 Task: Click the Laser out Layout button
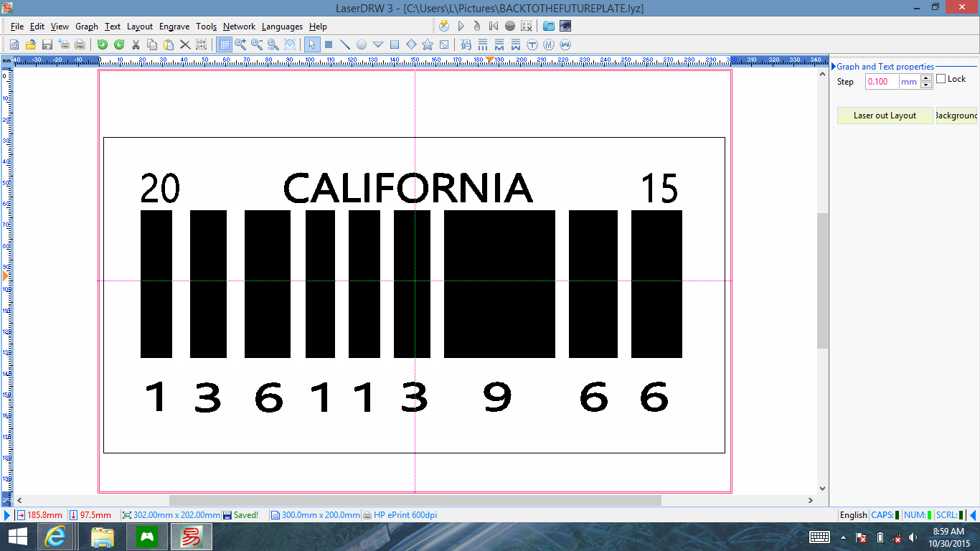click(x=885, y=116)
